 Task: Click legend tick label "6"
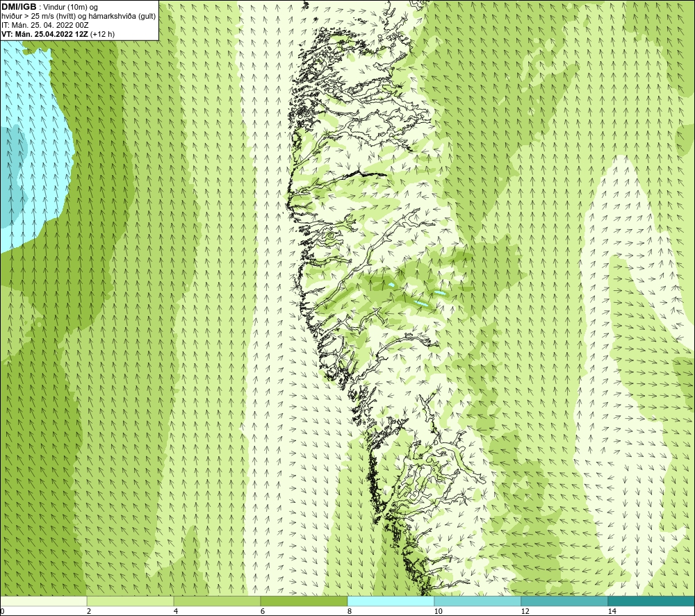click(x=263, y=611)
